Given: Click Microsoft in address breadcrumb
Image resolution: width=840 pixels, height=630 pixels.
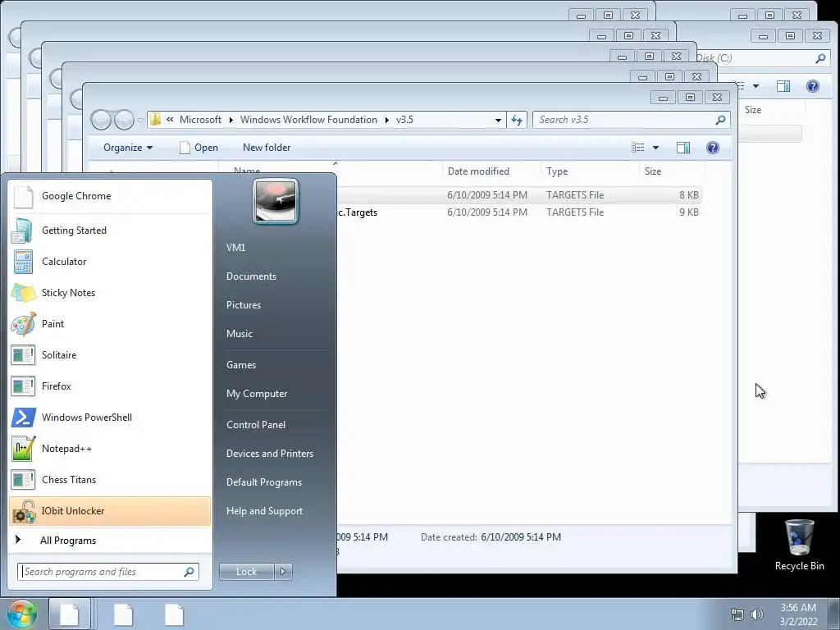Looking at the screenshot, I should [200, 120].
